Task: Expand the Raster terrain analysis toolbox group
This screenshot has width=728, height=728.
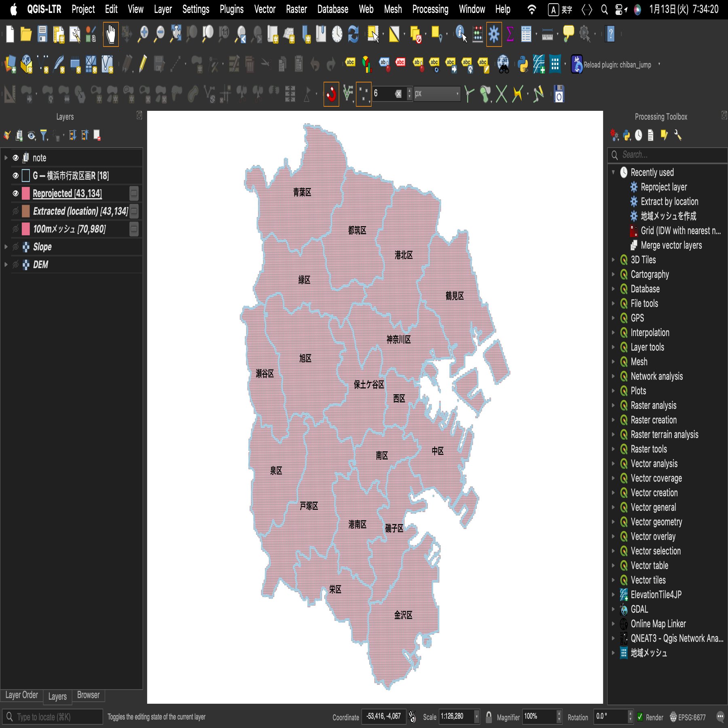Action: 613,434
